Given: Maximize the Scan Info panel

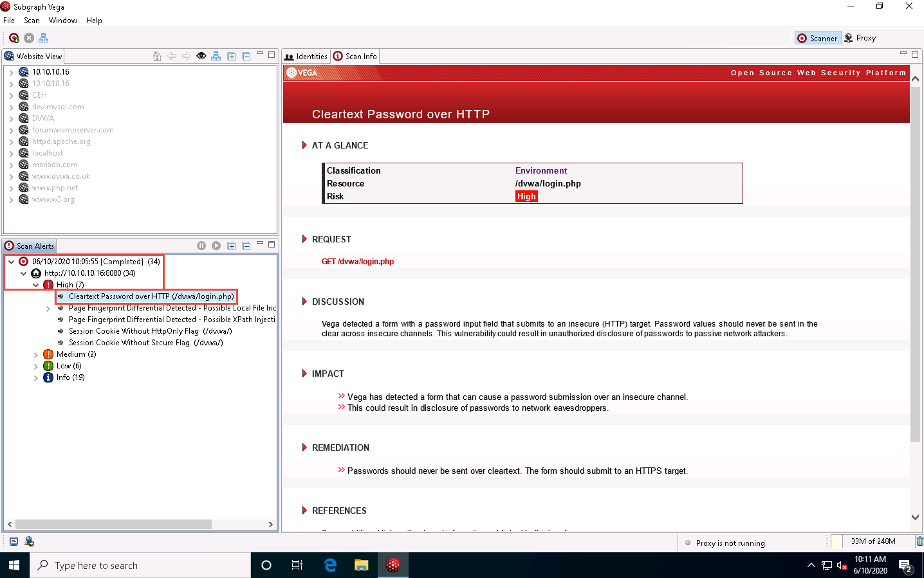Looking at the screenshot, I should pyautogui.click(x=915, y=55).
